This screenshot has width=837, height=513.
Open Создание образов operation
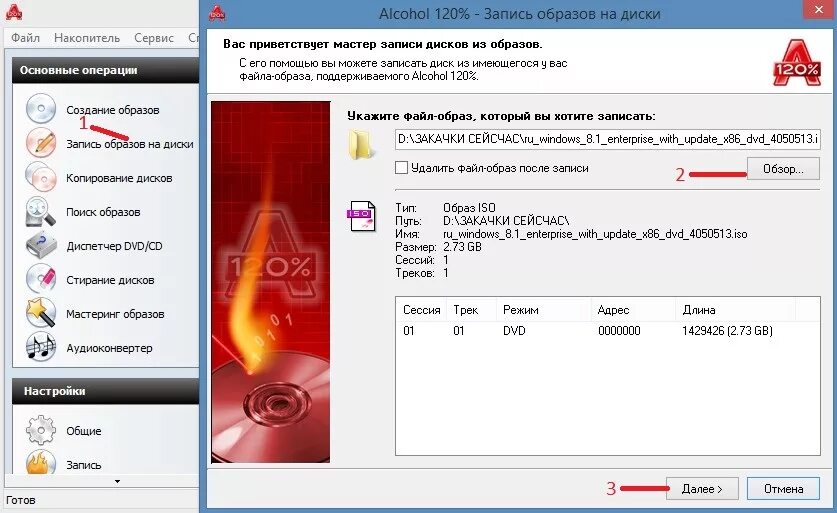(113, 110)
